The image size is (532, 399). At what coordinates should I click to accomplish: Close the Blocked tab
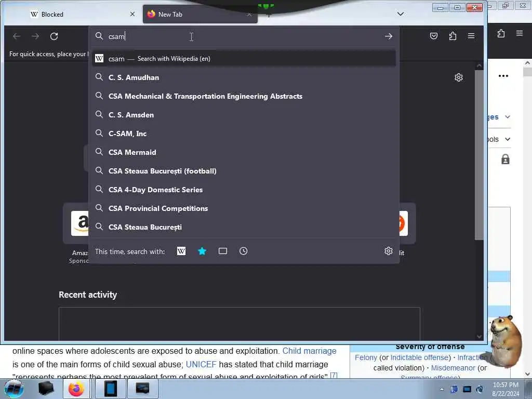point(132,14)
